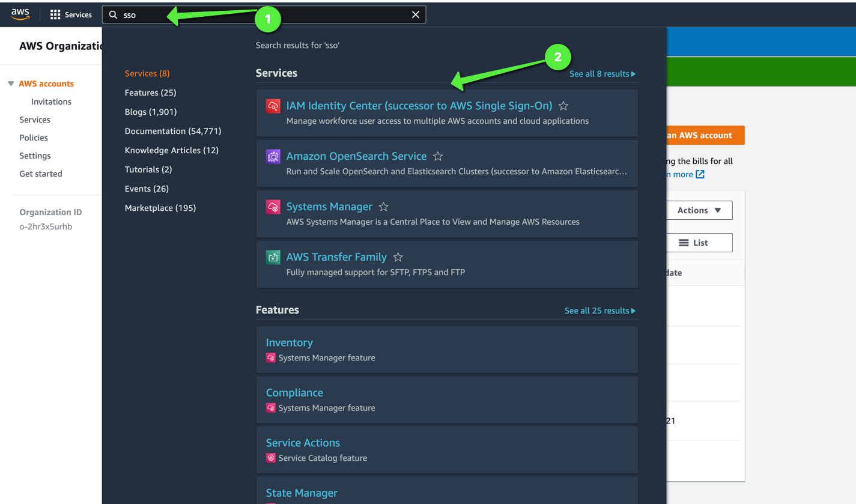The image size is (856, 504).
Task: Open Services in the Organizations sidebar
Action: pos(35,120)
